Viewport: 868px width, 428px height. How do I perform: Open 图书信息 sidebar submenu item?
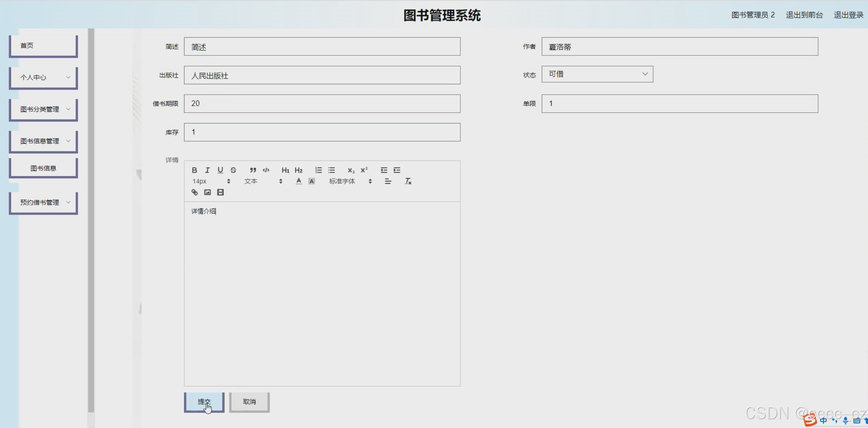[x=43, y=168]
